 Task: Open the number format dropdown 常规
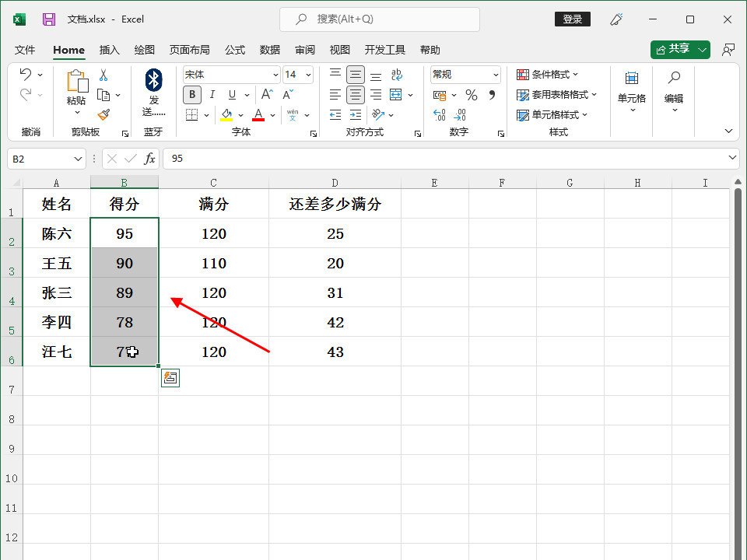(x=496, y=75)
